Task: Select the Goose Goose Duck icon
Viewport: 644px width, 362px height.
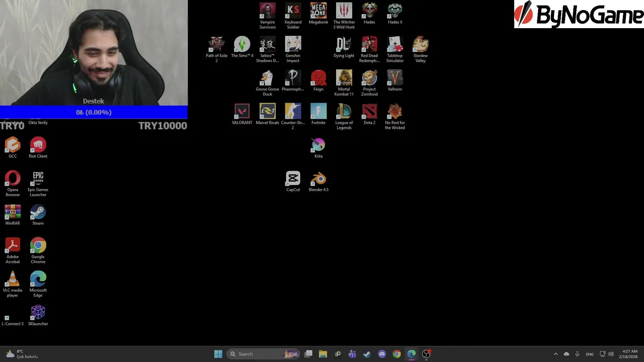Action: point(267,83)
